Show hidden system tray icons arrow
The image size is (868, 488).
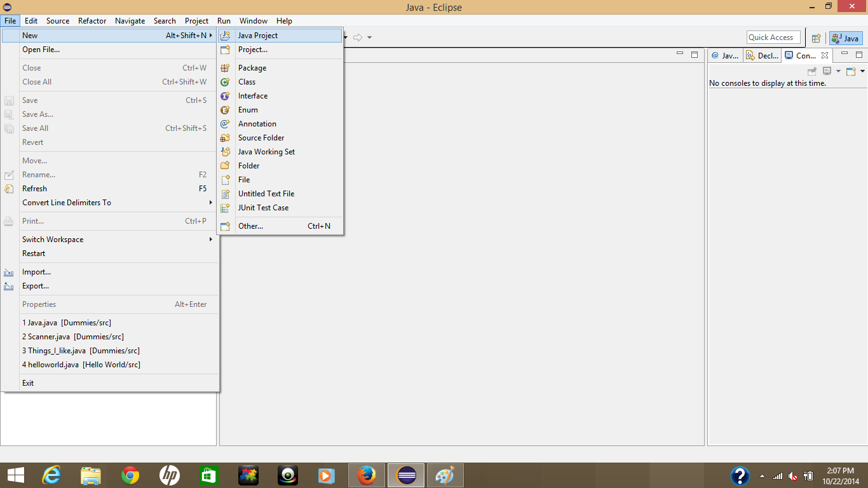point(762,476)
